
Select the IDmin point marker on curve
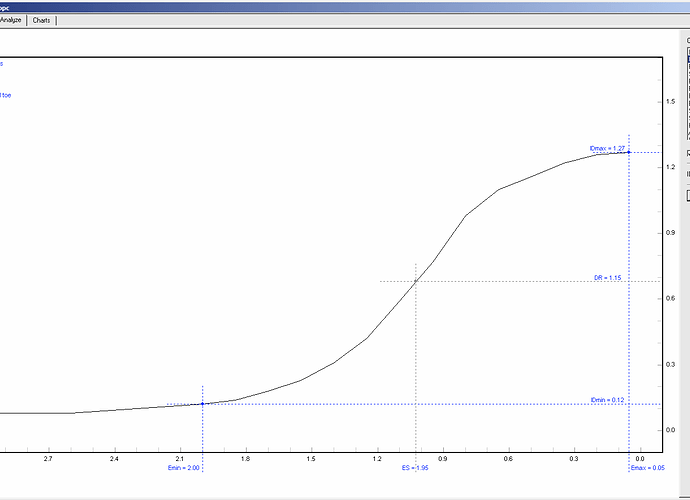coord(203,404)
